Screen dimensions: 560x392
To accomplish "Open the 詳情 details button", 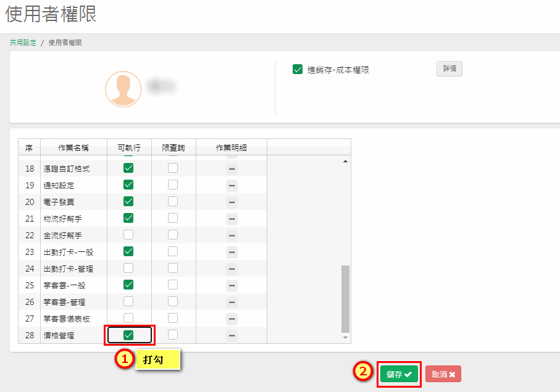I will [449, 69].
